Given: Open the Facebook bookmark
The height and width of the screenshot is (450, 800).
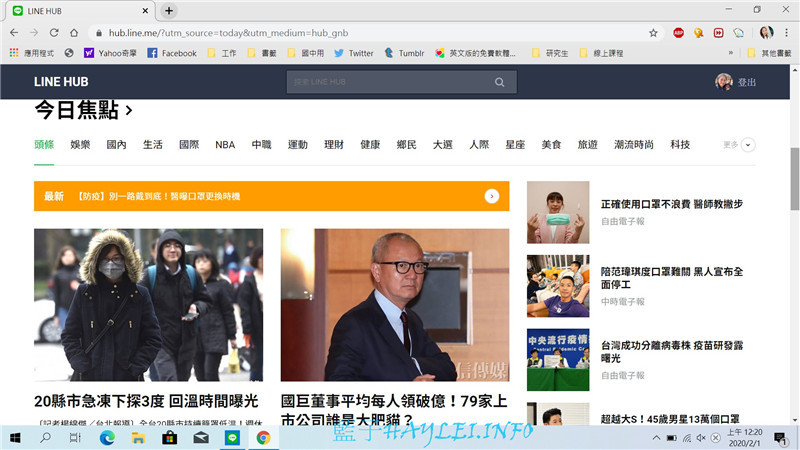Looking at the screenshot, I should click(172, 53).
